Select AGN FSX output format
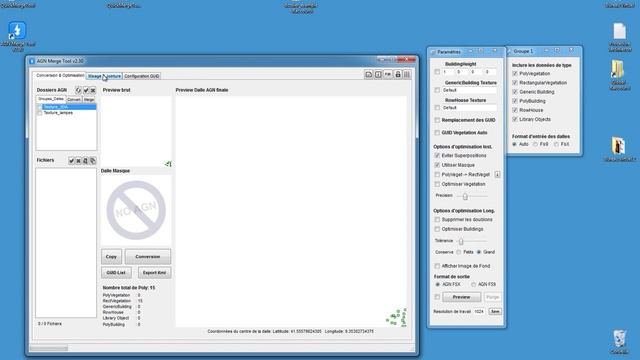 coord(438,284)
